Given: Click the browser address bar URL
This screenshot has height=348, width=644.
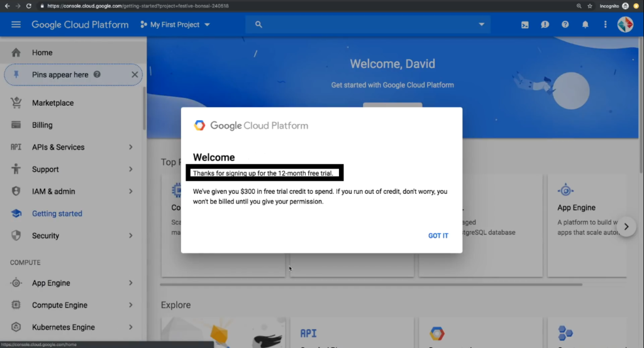Looking at the screenshot, I should click(138, 6).
